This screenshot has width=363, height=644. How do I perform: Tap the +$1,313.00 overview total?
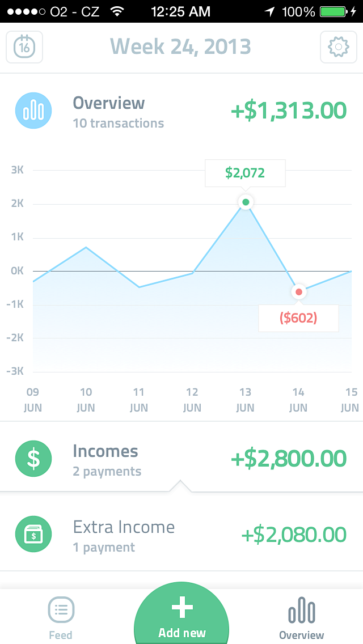coord(289,111)
